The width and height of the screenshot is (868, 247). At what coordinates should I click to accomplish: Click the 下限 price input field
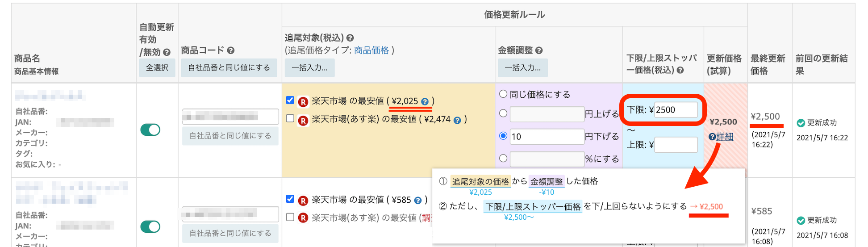(676, 110)
